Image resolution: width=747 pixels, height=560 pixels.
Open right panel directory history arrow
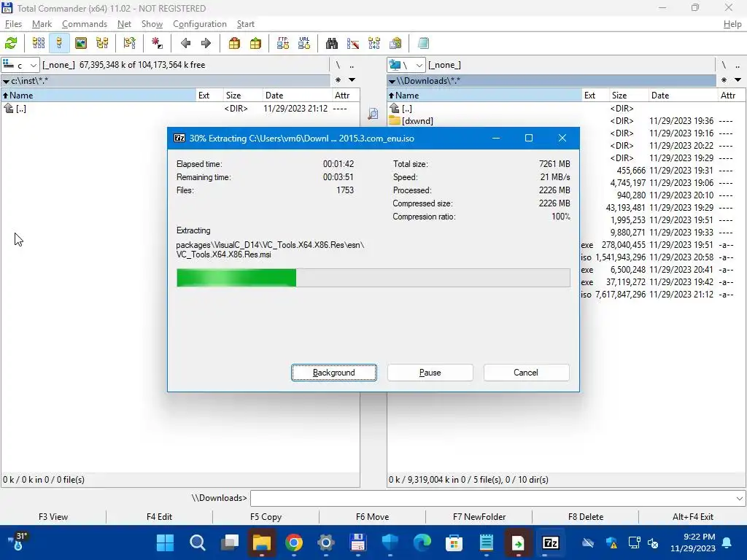pyautogui.click(x=738, y=80)
